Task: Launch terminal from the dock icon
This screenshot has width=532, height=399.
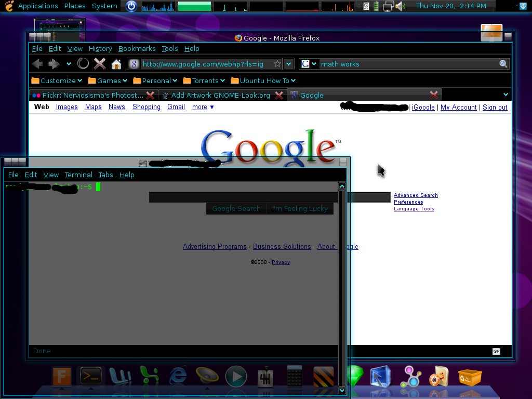Action: click(x=90, y=376)
